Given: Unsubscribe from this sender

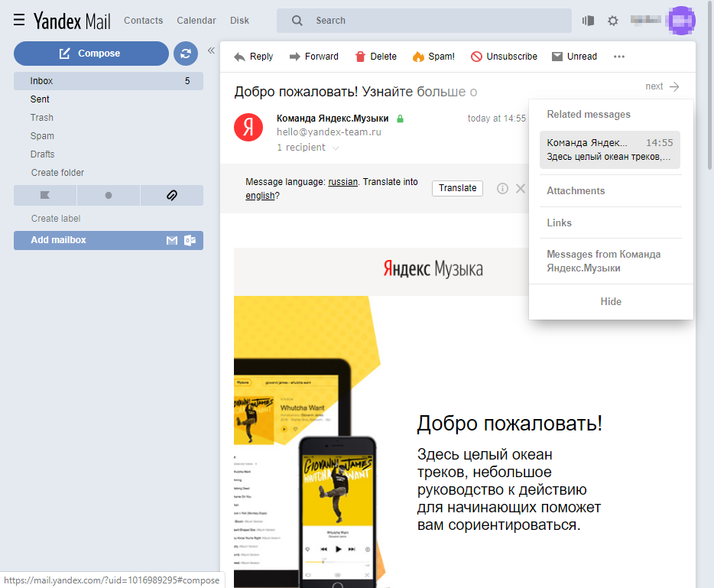Looking at the screenshot, I should click(x=504, y=57).
